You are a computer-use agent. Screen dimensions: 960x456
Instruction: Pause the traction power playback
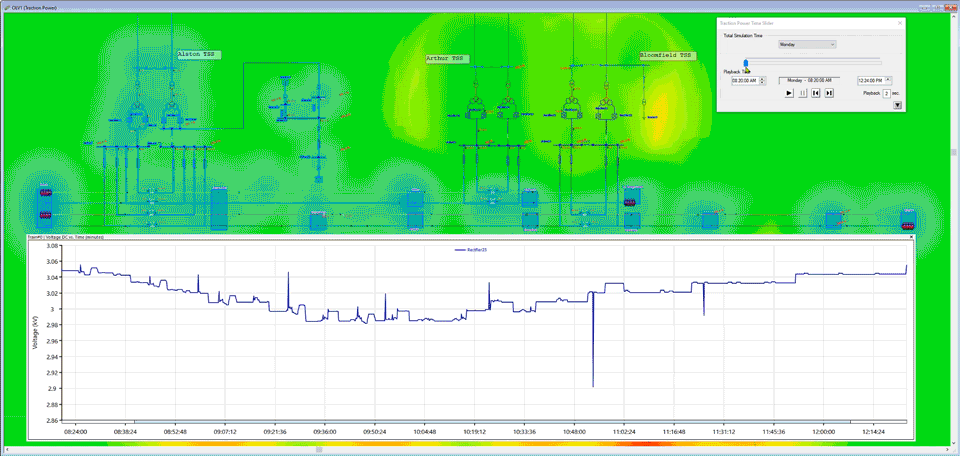pyautogui.click(x=802, y=93)
